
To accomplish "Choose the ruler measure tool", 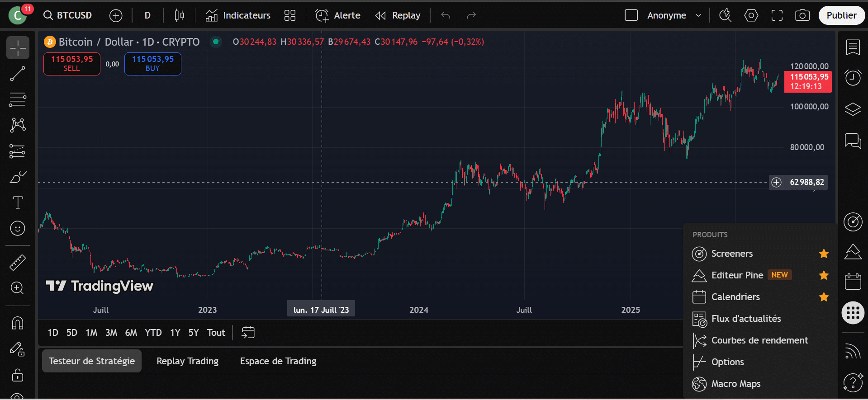I will (18, 262).
